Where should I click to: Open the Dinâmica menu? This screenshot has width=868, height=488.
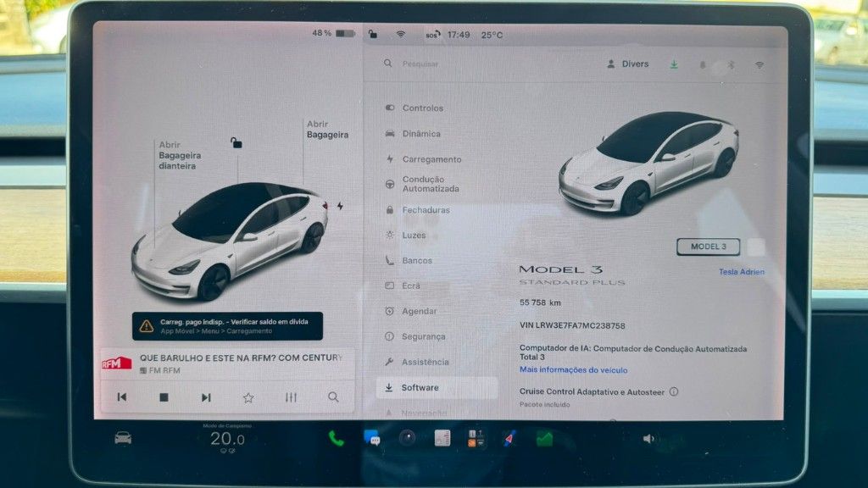(421, 133)
